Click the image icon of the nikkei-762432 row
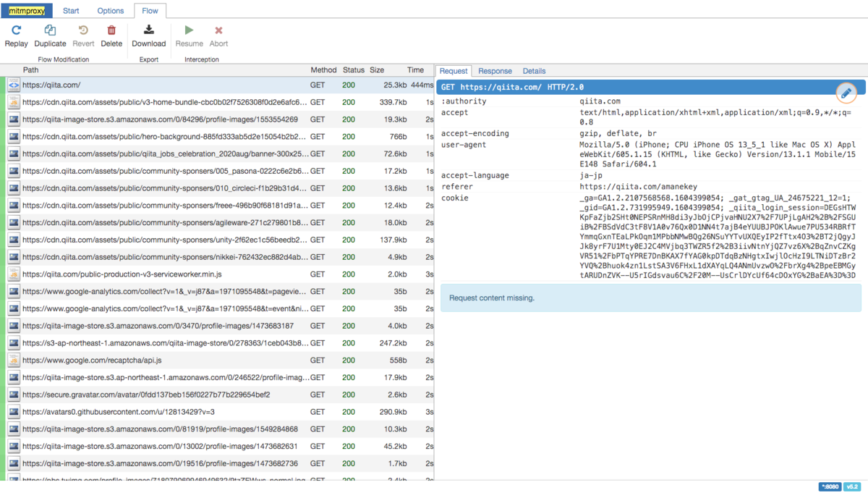Viewport: 868px width, 493px height. click(14, 257)
